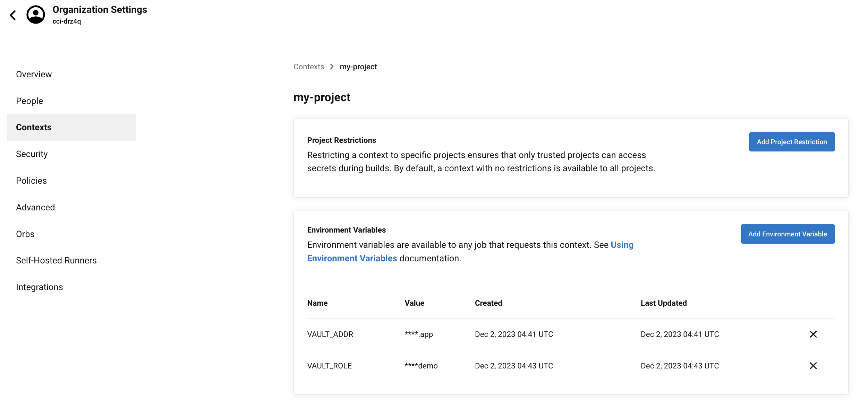Select Contexts in the sidebar
868x409 pixels.
click(x=34, y=127)
